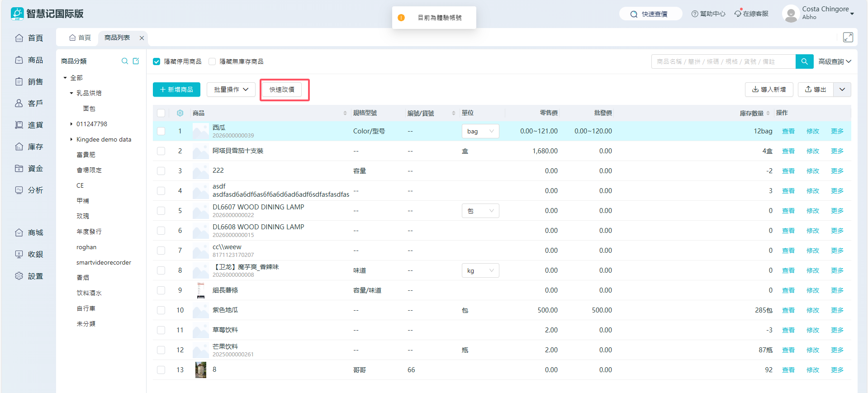Open 設置 settings in the sidebar
The image size is (868, 393).
[x=29, y=276]
